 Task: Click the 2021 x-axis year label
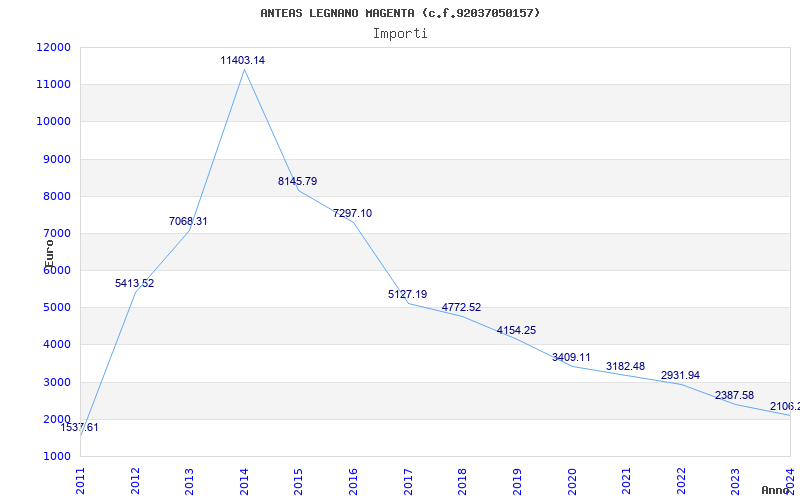(x=626, y=481)
